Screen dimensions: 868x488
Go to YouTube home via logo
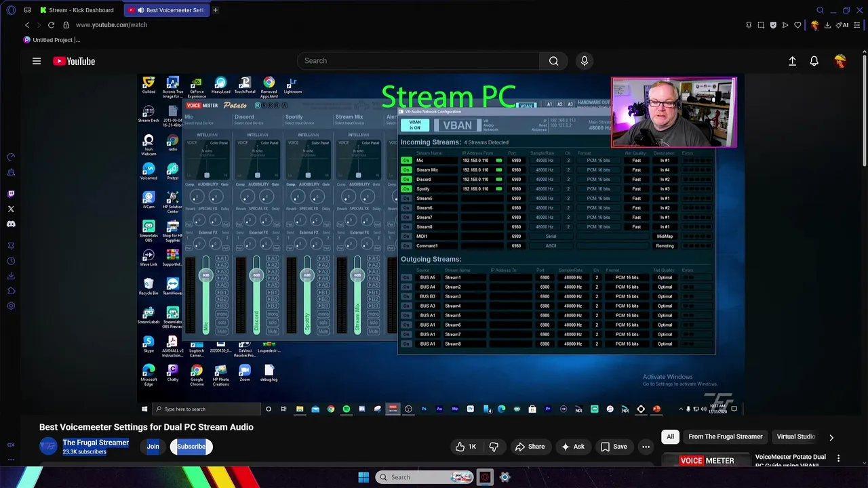click(74, 61)
